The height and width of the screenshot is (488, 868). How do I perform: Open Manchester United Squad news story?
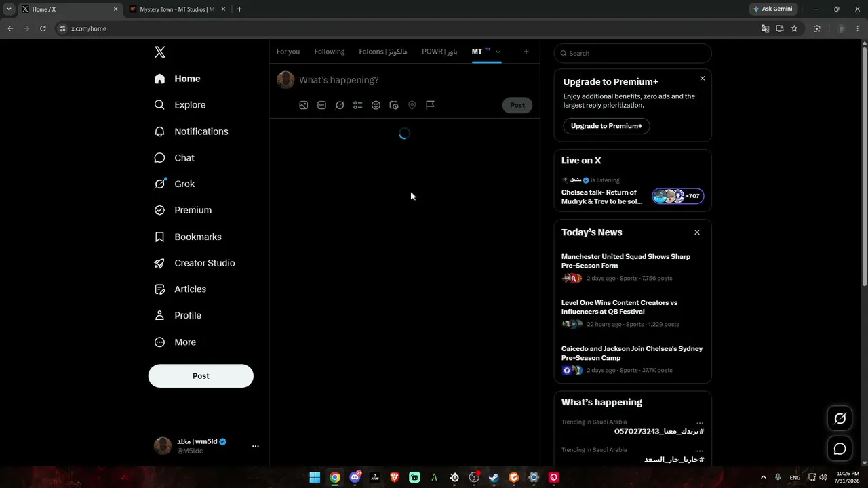[633, 267]
